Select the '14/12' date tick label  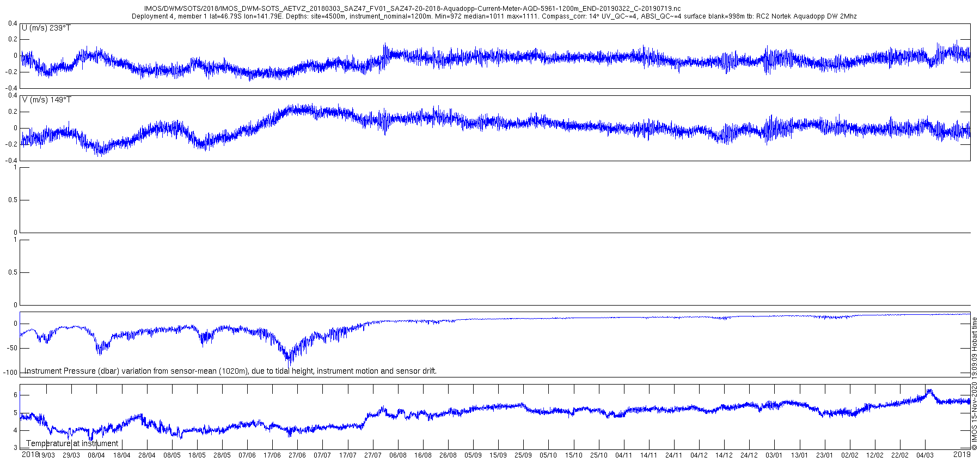724,455
